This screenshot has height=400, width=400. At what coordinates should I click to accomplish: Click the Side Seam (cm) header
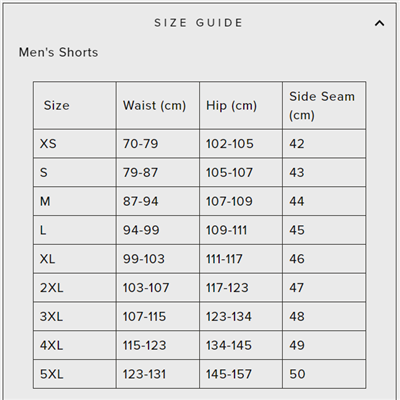coord(324,105)
